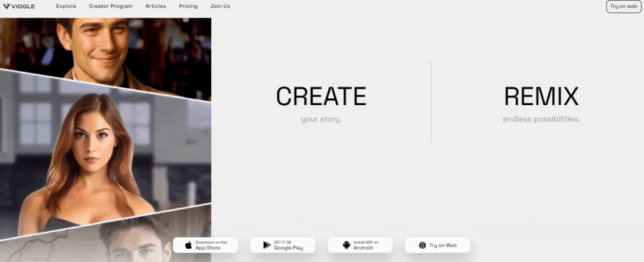Open the Join Us link
The image size is (644, 262).
(220, 6)
